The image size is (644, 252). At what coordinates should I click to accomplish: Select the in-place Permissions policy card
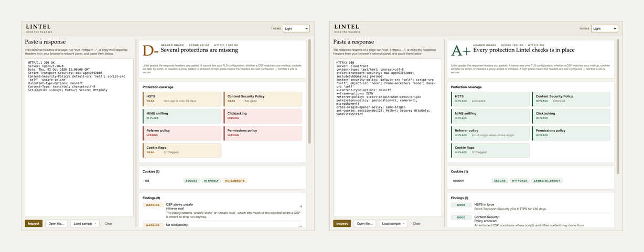click(572, 133)
